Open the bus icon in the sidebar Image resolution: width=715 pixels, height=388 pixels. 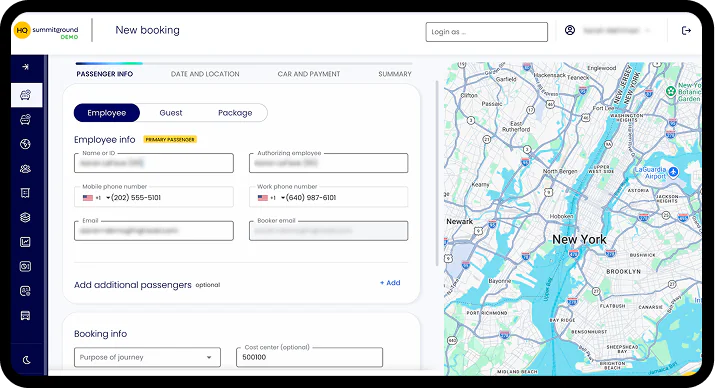coord(26,316)
